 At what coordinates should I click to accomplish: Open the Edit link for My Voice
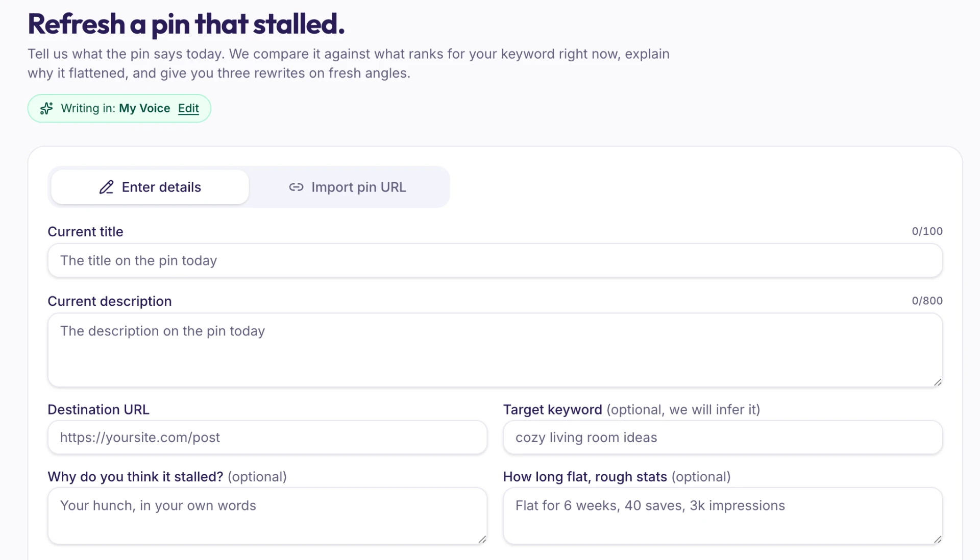(x=188, y=108)
